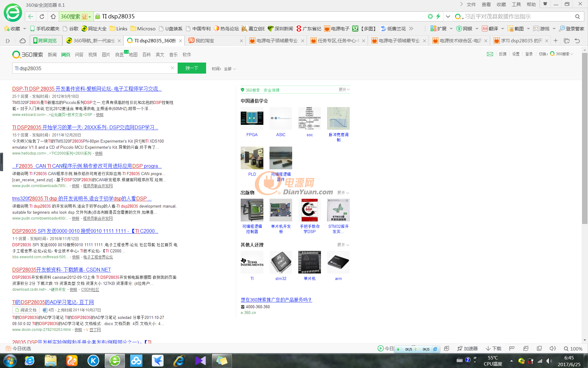Open the dropdown arrow beside 游戏
This screenshot has height=368, width=588.
point(554,29)
